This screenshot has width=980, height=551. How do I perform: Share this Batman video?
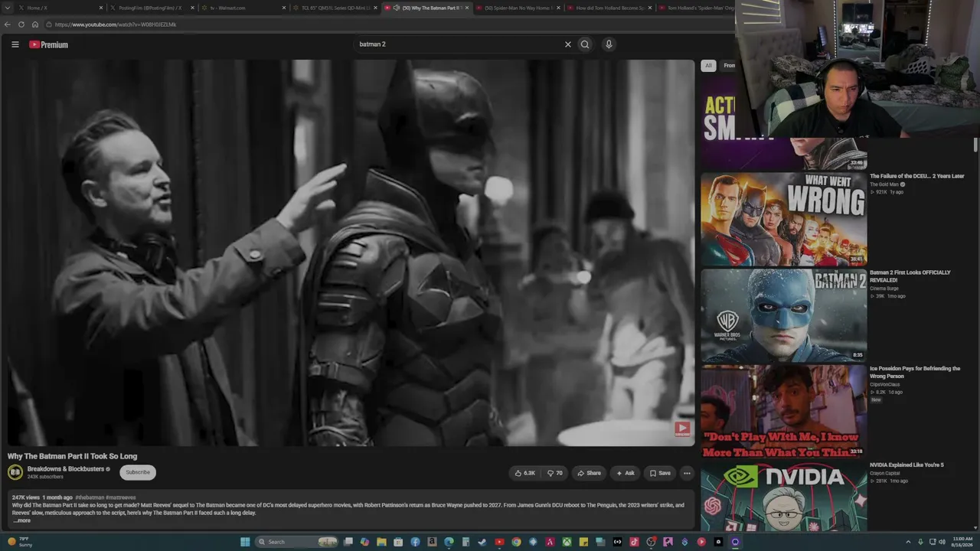coord(589,473)
